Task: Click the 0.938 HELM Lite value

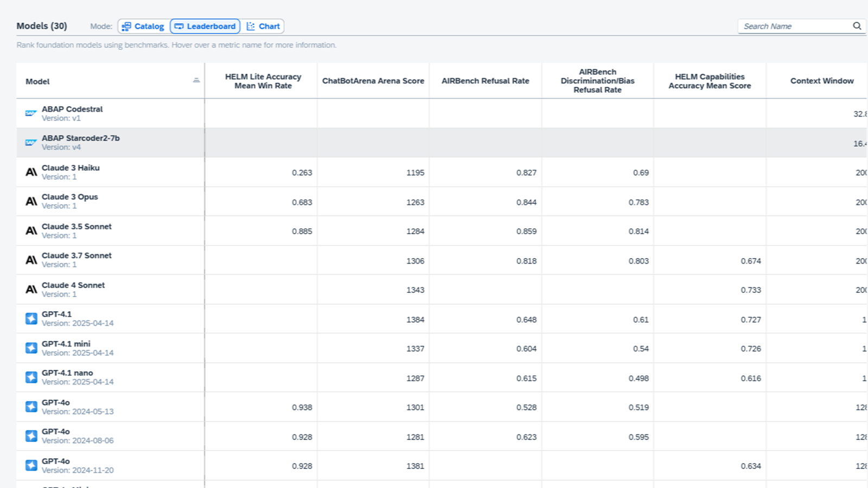Action: point(302,407)
